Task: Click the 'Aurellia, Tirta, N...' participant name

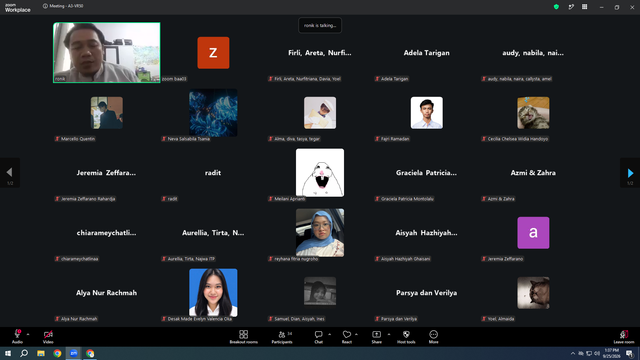Action: [x=213, y=233]
